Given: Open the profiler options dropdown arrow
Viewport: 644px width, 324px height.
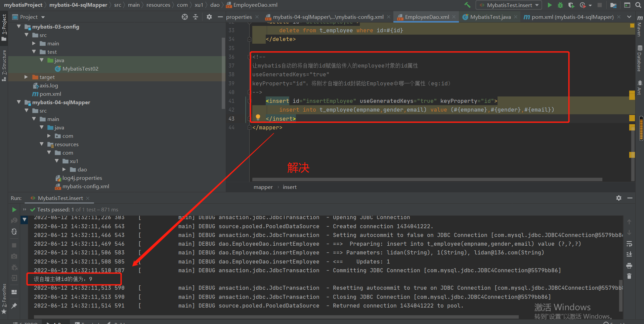Looking at the screenshot, I should coord(590,5).
